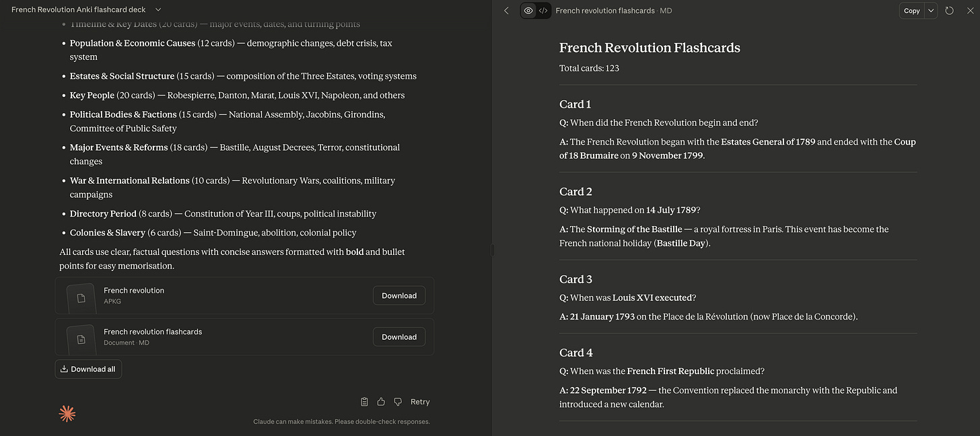Click the APKG file icon
Screen dimensions: 980x436
pyautogui.click(x=81, y=298)
